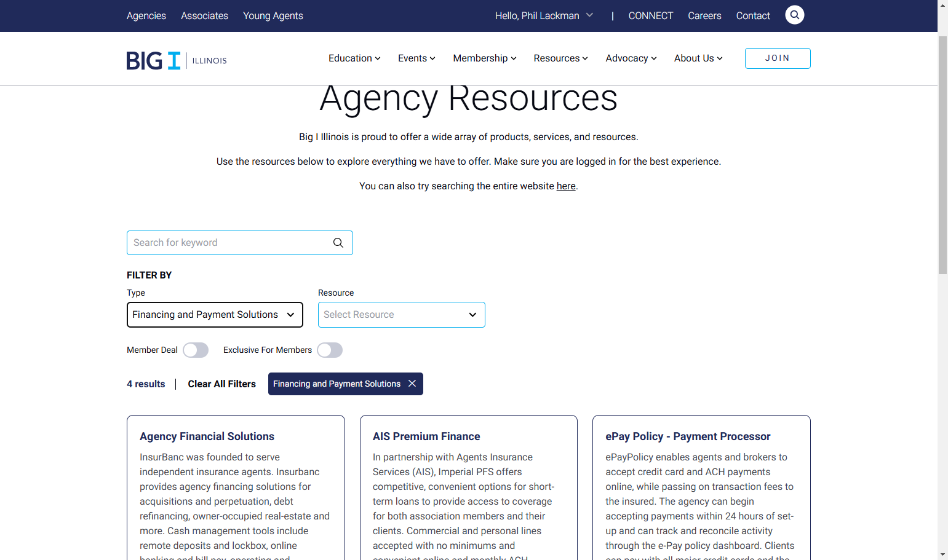The height and width of the screenshot is (560, 948).
Task: Click the '4 results' count text
Action: pos(146,384)
